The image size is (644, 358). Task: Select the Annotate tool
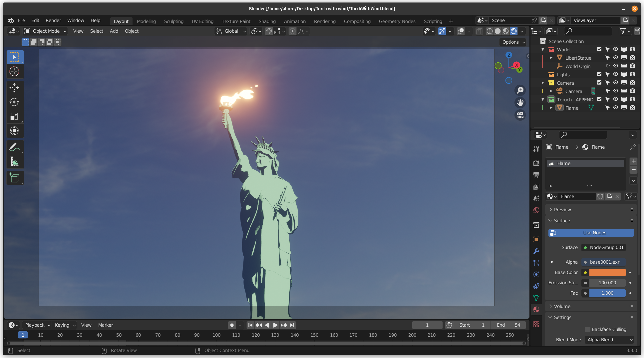click(15, 147)
